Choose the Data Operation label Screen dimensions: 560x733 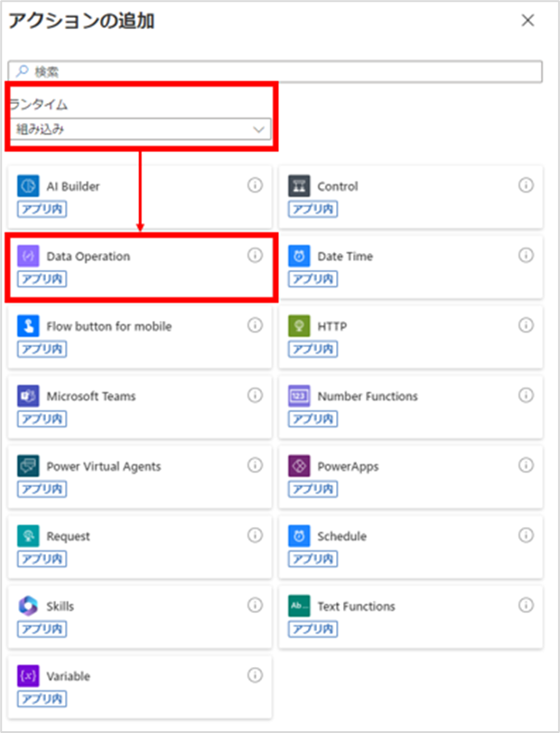click(x=89, y=257)
